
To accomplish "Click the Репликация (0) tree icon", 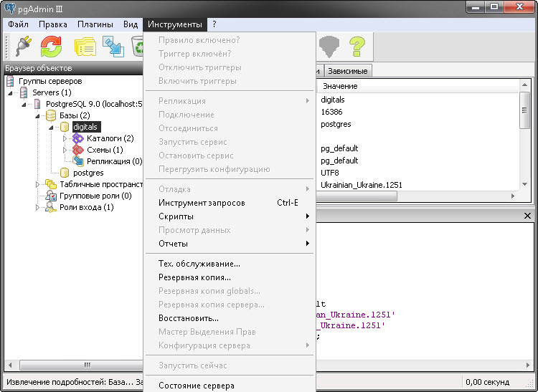I will pyautogui.click(x=78, y=161).
